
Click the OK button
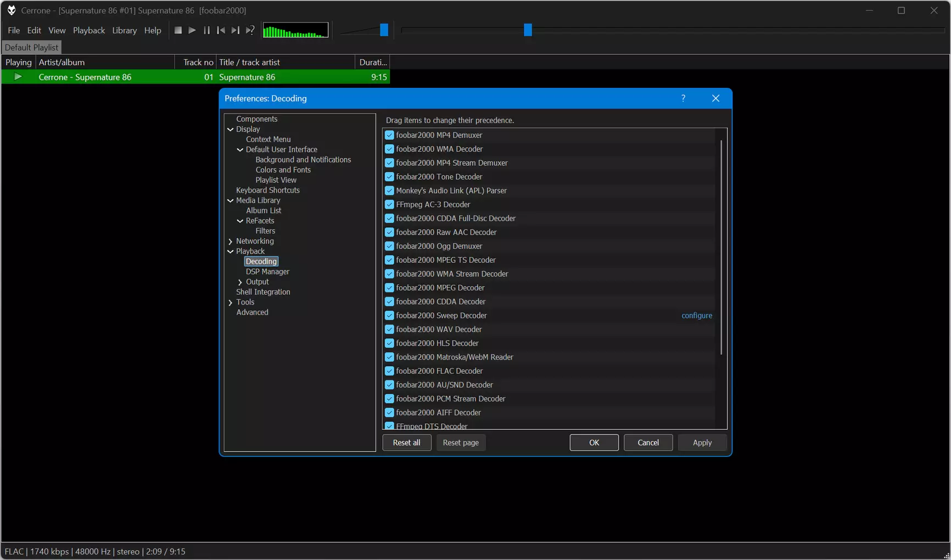pyautogui.click(x=594, y=443)
